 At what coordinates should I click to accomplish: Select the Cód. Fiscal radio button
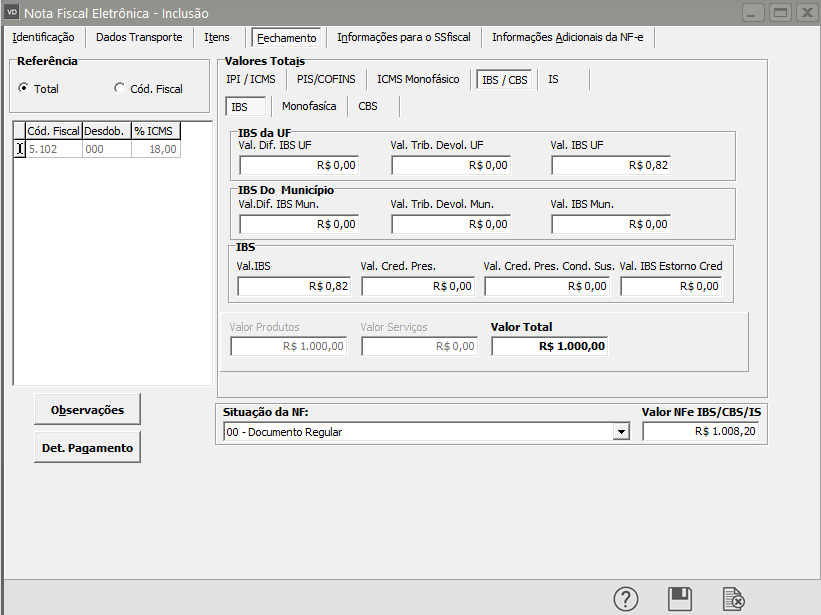pyautogui.click(x=120, y=88)
